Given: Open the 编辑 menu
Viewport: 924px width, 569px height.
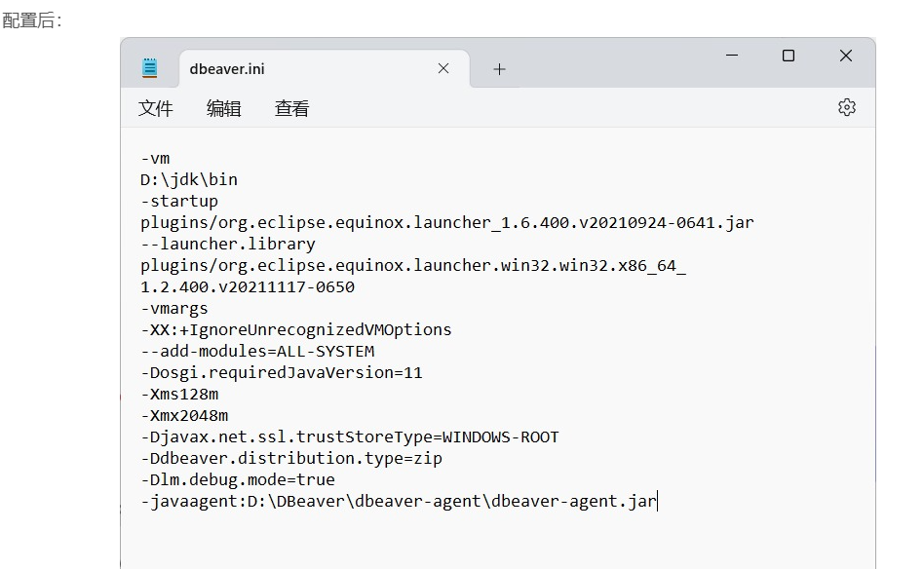Looking at the screenshot, I should [x=223, y=108].
